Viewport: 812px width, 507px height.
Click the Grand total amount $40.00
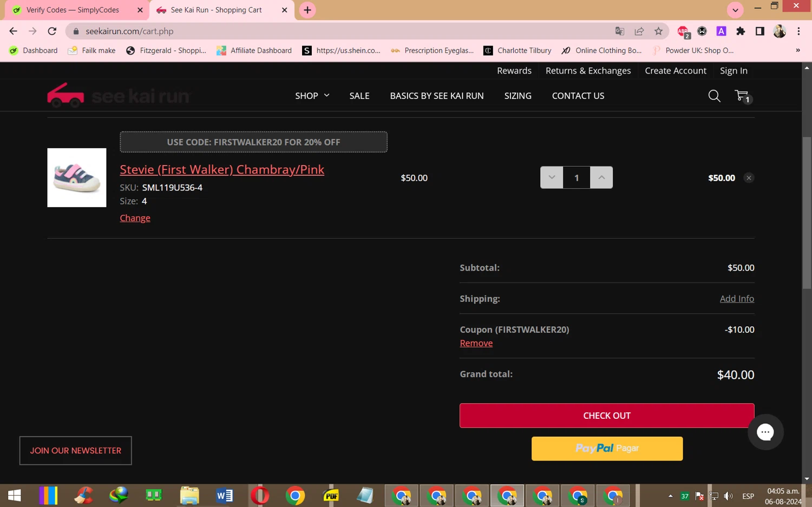coord(736,375)
